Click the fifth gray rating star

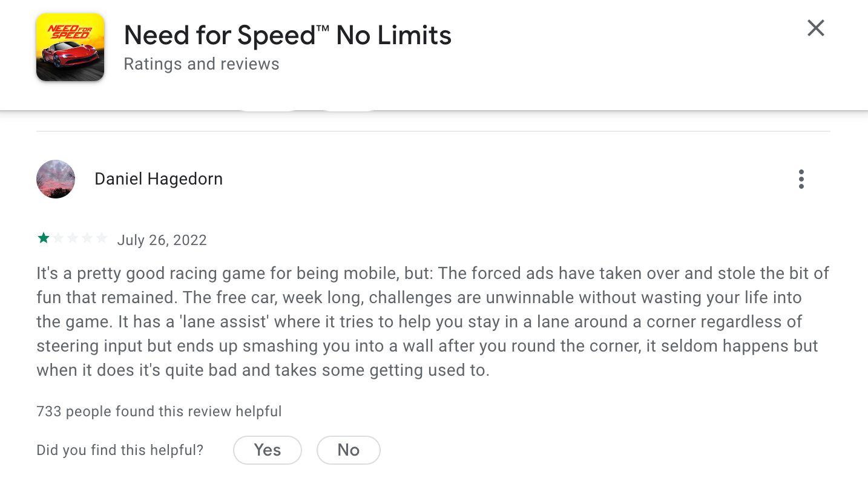click(x=102, y=238)
